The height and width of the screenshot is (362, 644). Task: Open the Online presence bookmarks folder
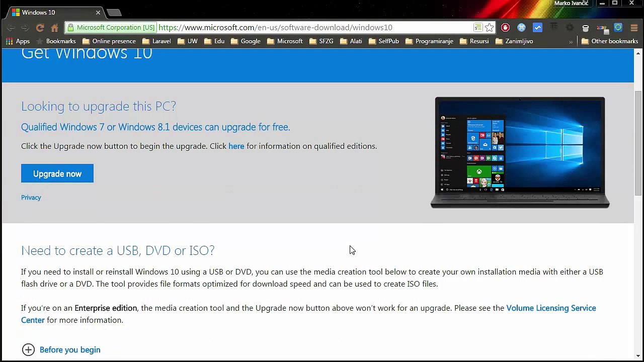tap(109, 41)
